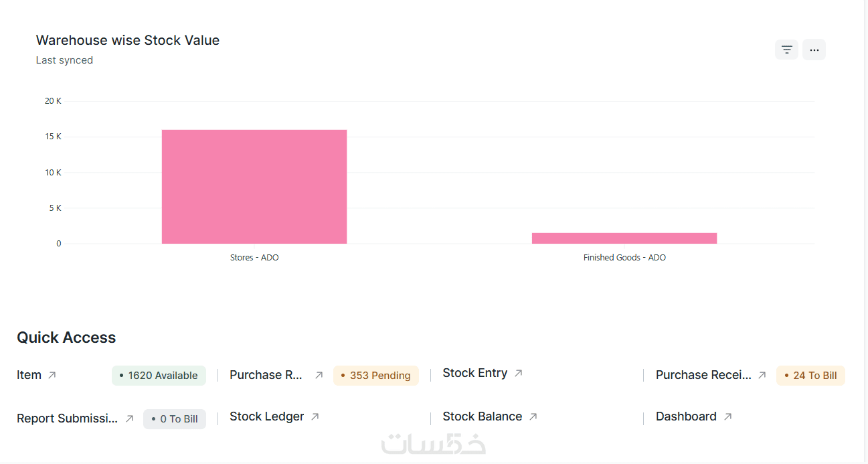
Task: Click the arrow beside Purchase Receipt shortcut
Action: tap(762, 376)
